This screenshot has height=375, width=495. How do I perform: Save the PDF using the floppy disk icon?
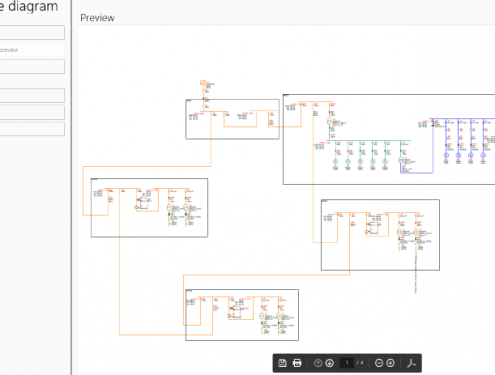pos(282,363)
